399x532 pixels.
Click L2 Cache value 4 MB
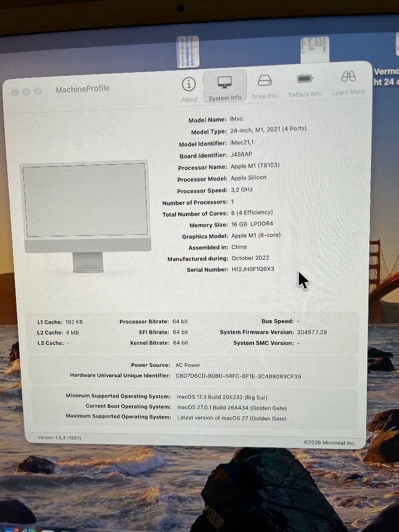point(72,332)
